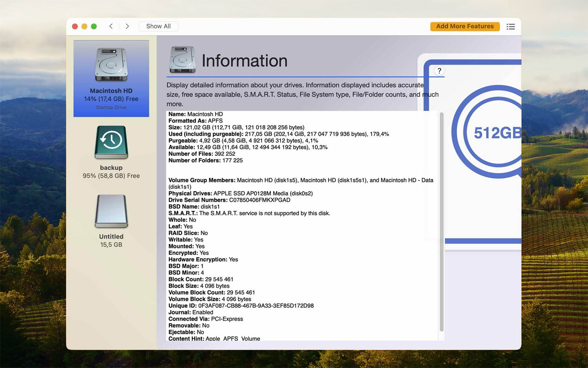Screen dimensions: 588x368
Task: Click the 'Unique ID' line
Action: 241,306
